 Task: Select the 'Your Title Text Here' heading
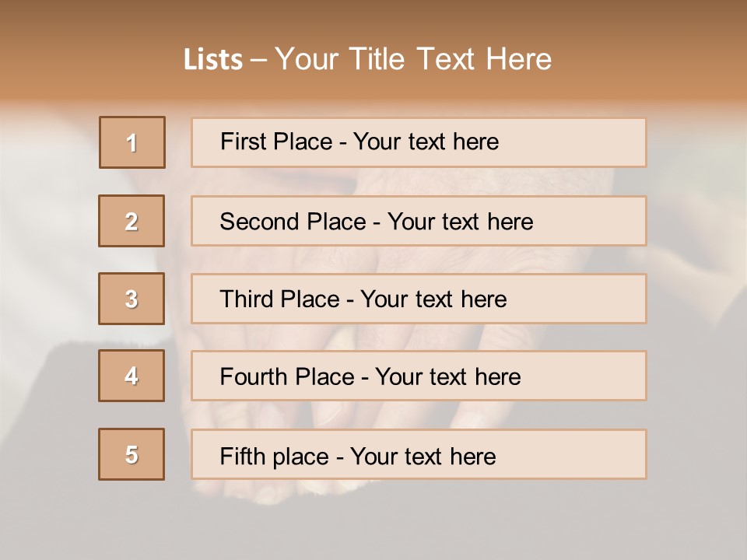(413, 59)
